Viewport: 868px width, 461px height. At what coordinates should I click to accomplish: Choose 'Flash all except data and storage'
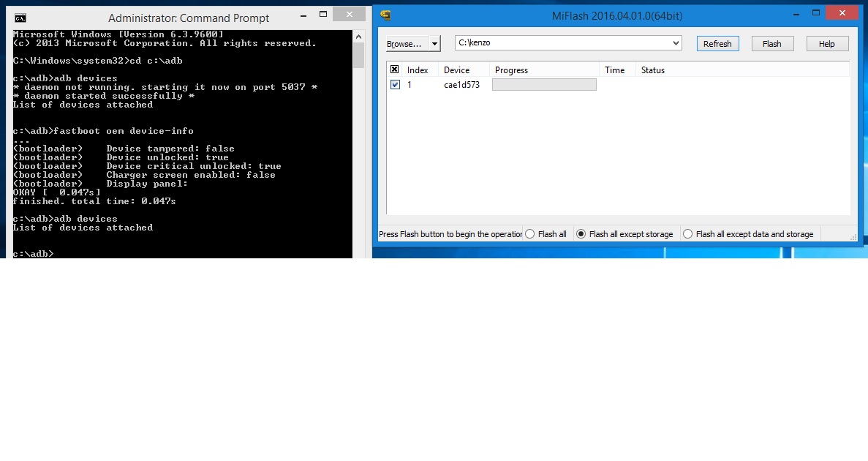click(687, 234)
